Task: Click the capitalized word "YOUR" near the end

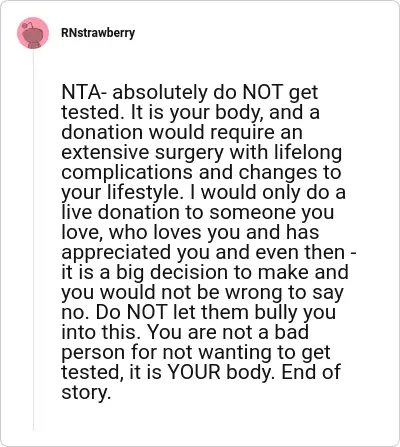Action: [x=194, y=372]
